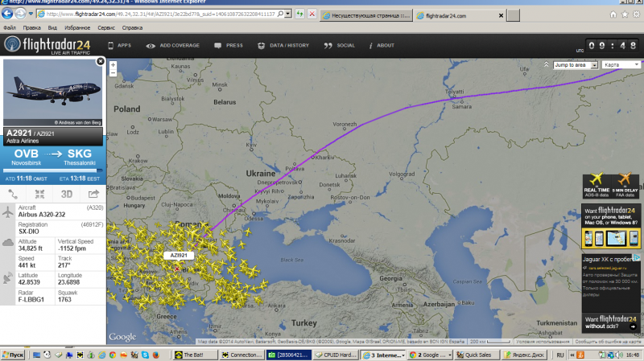The image size is (644, 361).
Task: Click the Пуск start button
Action: (x=13, y=355)
